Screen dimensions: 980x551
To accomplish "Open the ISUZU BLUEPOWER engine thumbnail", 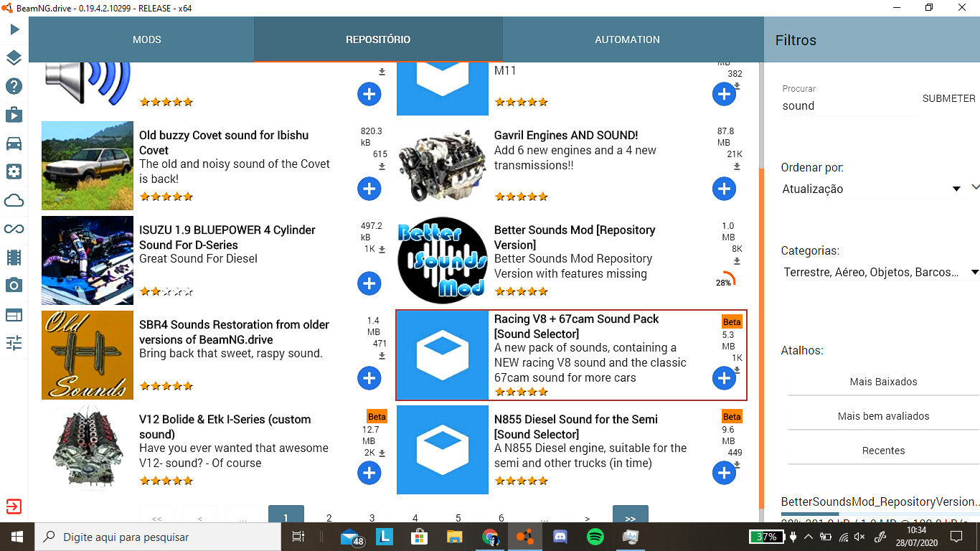I will (88, 260).
